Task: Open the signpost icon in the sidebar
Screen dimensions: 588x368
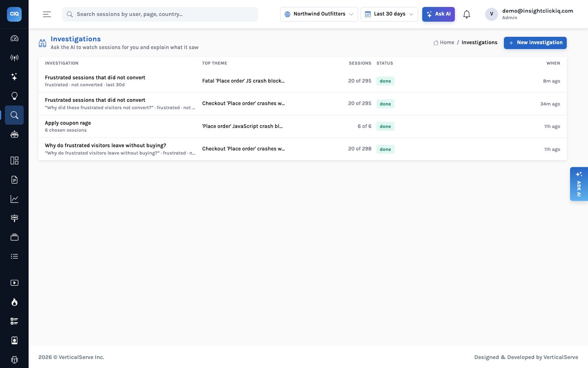Action: point(14,218)
